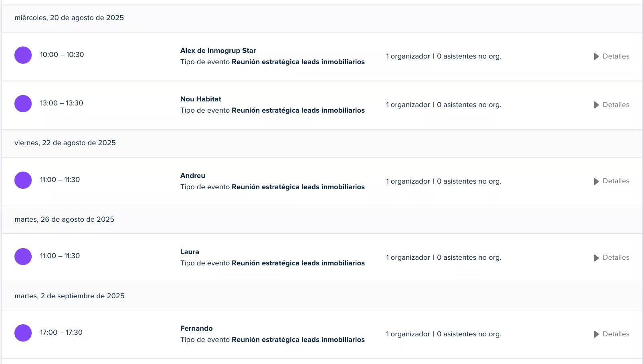Viewport: 643px width, 364px height.
Task: Click the 13:00 – 13:30 time slot
Action: pos(62,103)
